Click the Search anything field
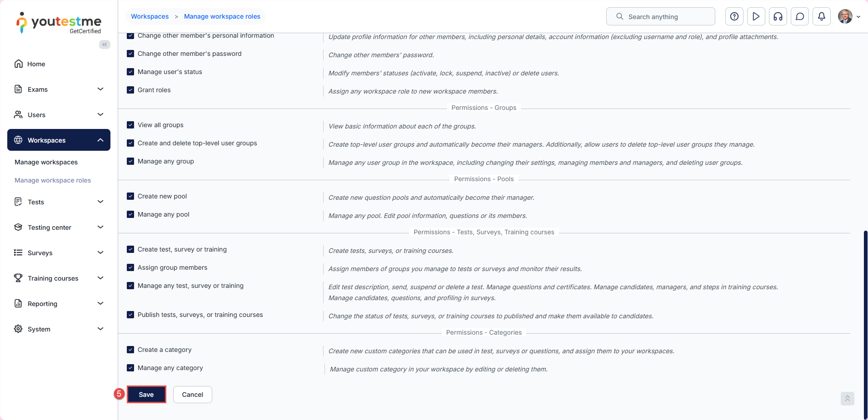Viewport: 868px width, 420px height. coord(660,16)
